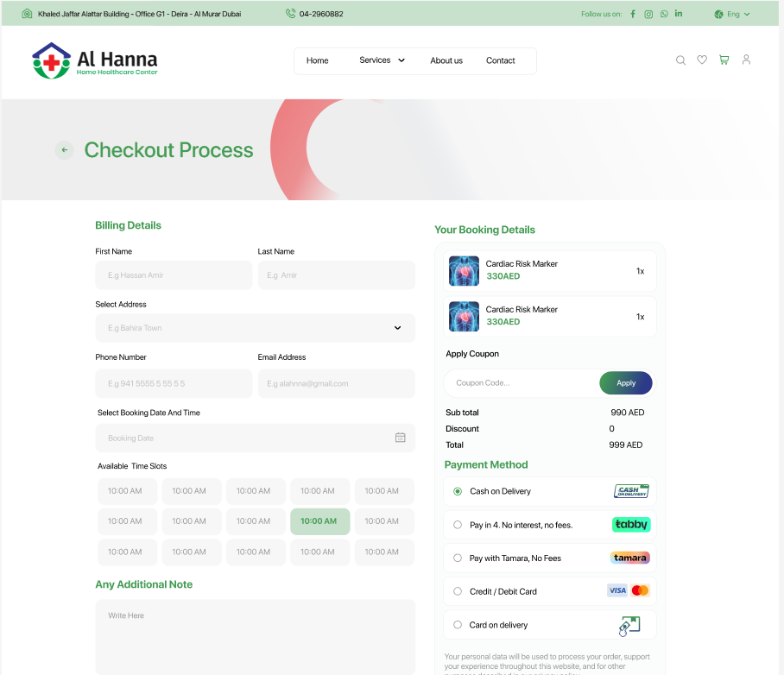The width and height of the screenshot is (784, 675).
Task: Expand the Services menu dropdown
Action: pos(382,60)
